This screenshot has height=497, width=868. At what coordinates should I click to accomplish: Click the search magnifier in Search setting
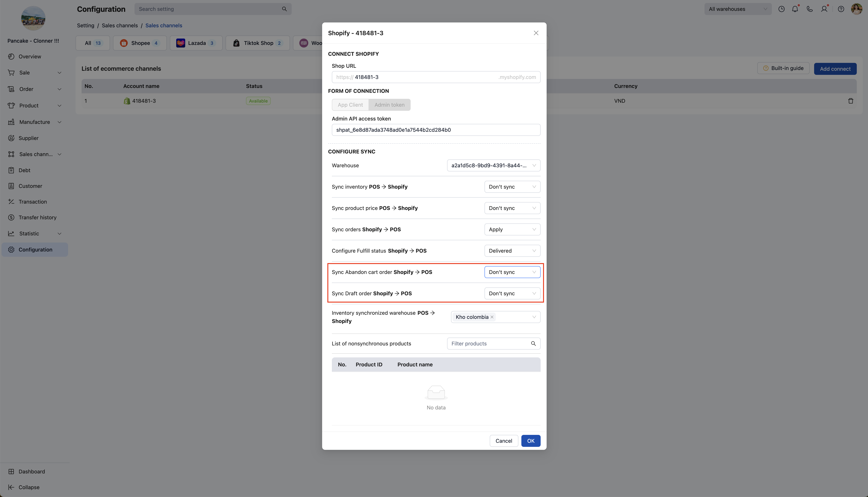(284, 9)
